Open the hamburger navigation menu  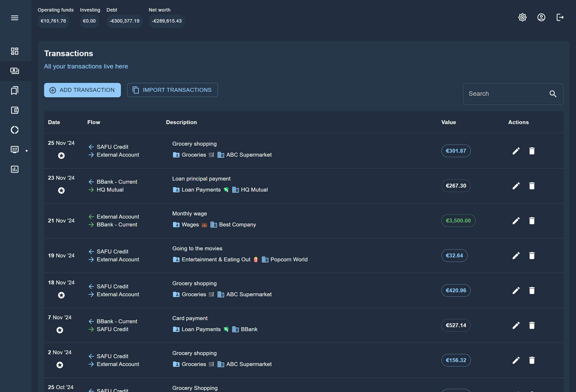point(15,18)
